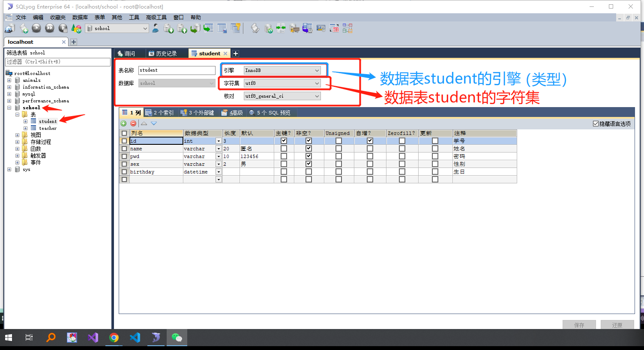
Task: Open the query builder icon
Action: [x=334, y=28]
